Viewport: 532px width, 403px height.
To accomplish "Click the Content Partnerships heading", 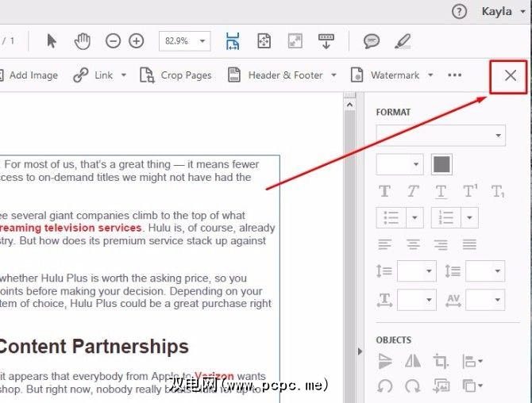I will pos(94,347).
